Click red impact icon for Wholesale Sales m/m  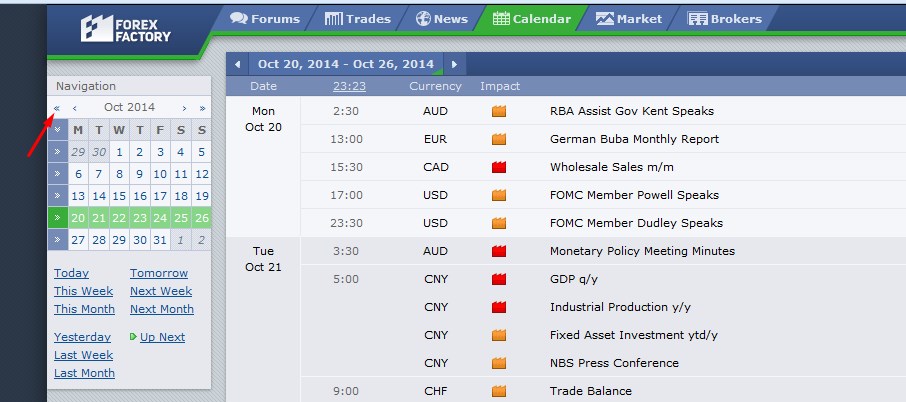(499, 167)
